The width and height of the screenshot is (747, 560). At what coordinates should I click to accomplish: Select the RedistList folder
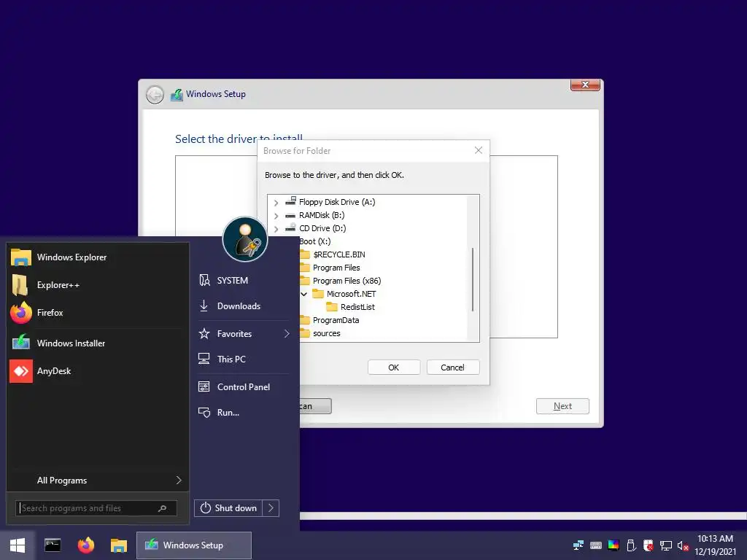(x=357, y=307)
